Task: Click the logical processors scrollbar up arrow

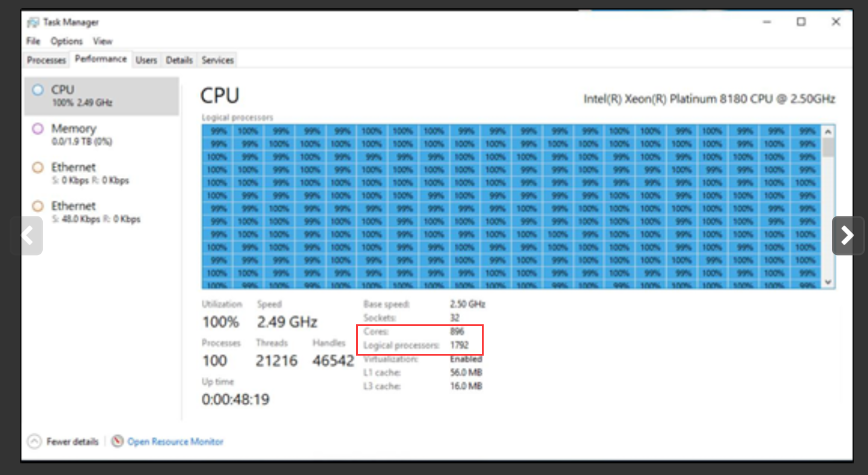Action: 828,131
